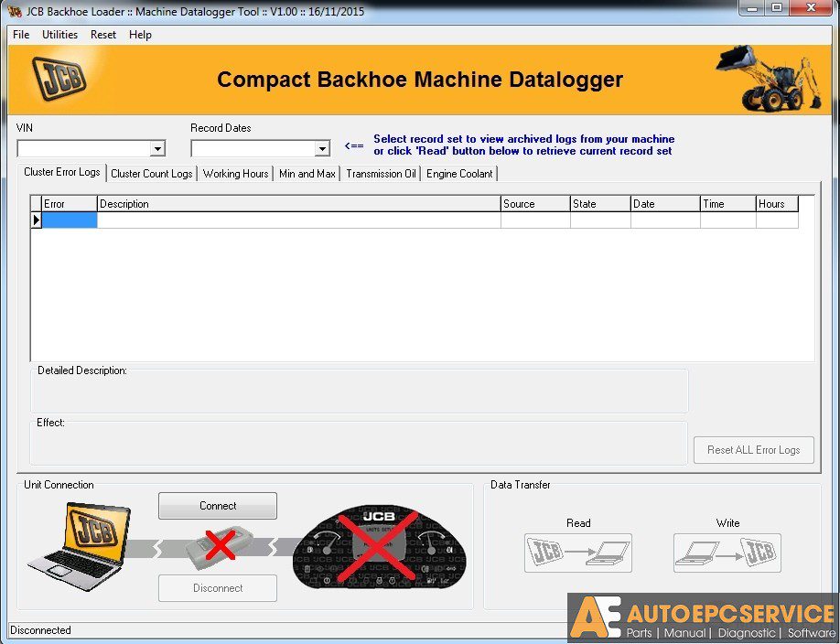The image size is (840, 644).
Task: Switch to the Transmission Oil tab
Action: click(x=380, y=173)
